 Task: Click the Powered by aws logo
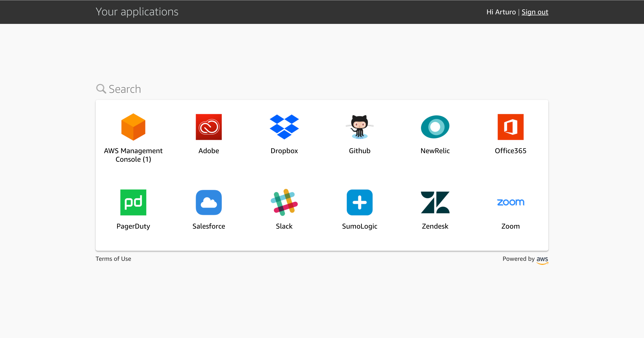[542, 260]
